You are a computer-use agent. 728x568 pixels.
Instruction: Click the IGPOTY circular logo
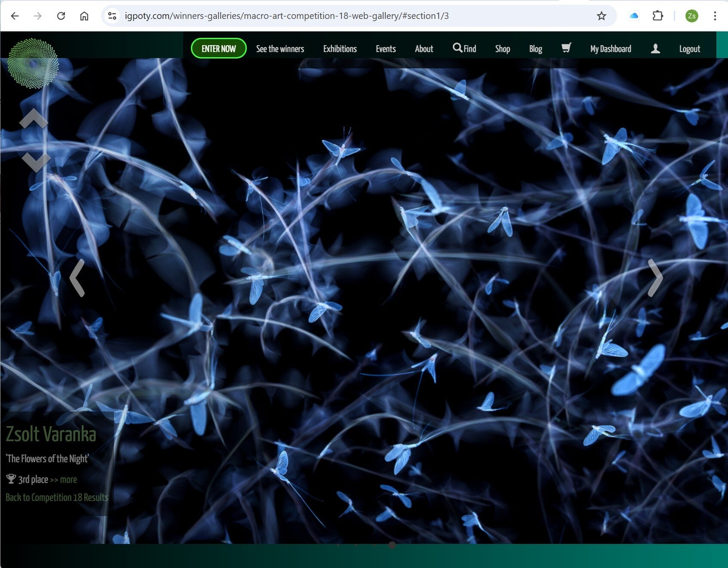[x=33, y=63]
